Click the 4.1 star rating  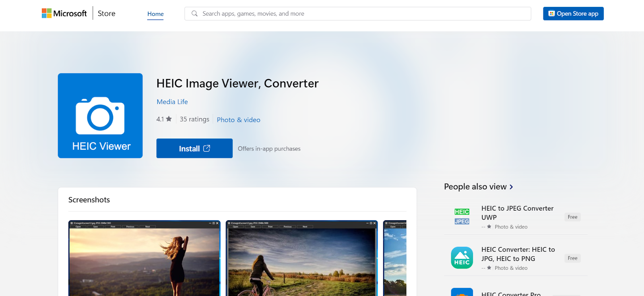point(164,119)
